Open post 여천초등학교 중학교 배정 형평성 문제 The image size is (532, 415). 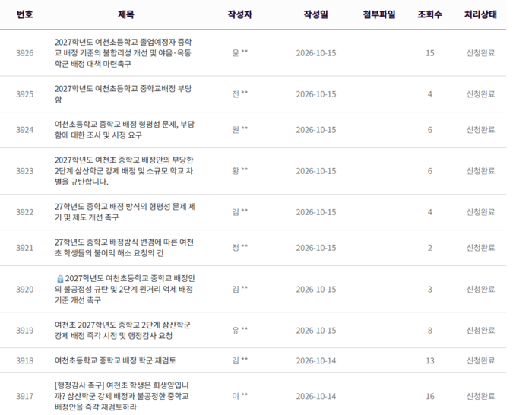click(x=124, y=130)
